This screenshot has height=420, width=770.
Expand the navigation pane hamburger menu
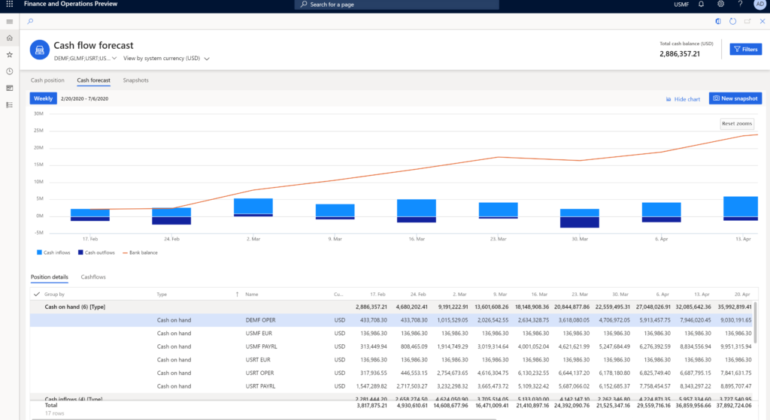click(9, 21)
